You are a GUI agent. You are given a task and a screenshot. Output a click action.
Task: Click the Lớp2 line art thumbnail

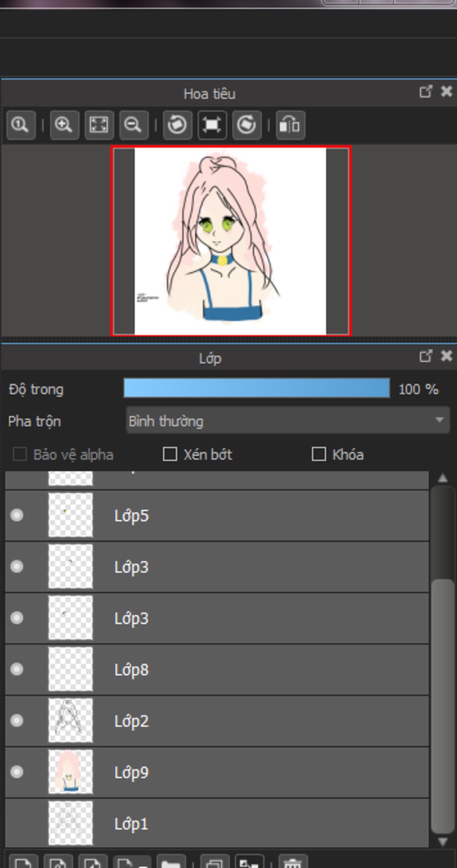[x=71, y=721]
